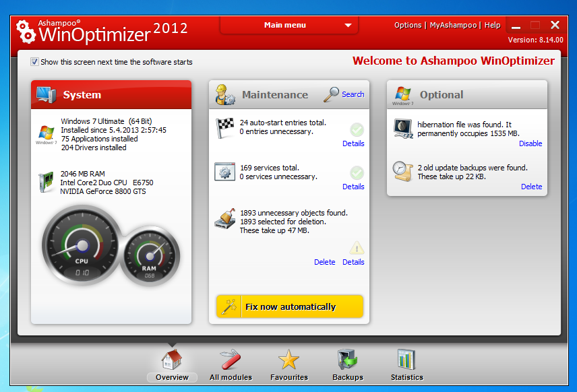Viewport: 577px width, 392px height.
Task: Click the Overview house icon
Action: click(x=172, y=359)
